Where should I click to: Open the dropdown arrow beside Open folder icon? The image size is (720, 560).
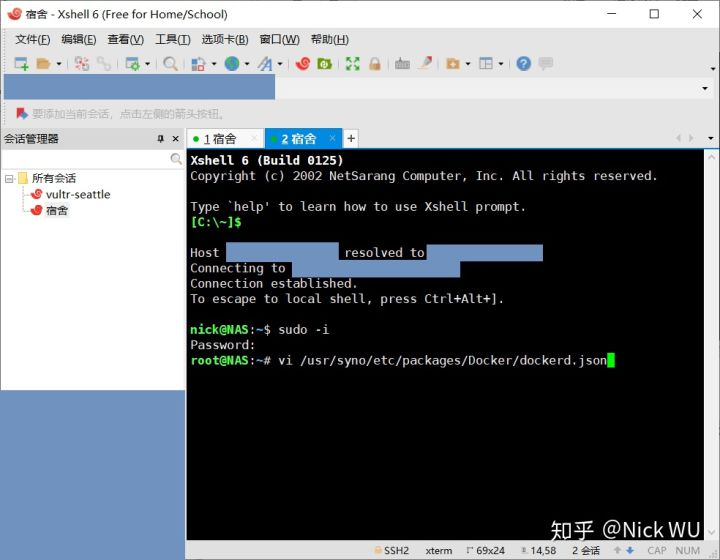[59, 64]
